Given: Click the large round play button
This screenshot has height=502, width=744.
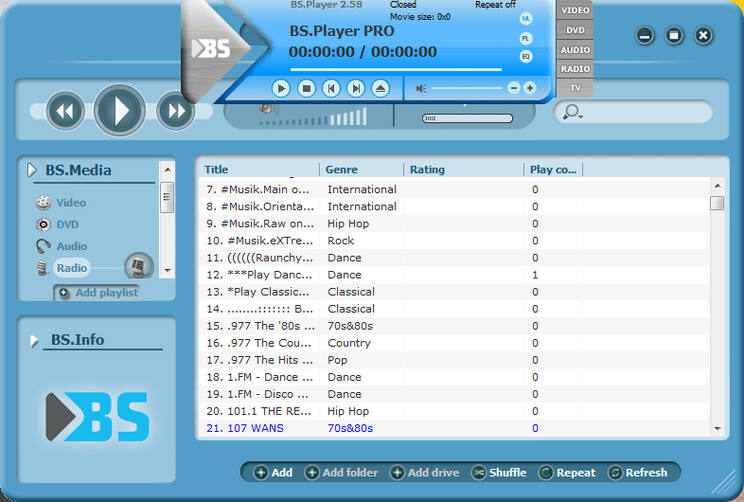Looking at the screenshot, I should (x=120, y=111).
